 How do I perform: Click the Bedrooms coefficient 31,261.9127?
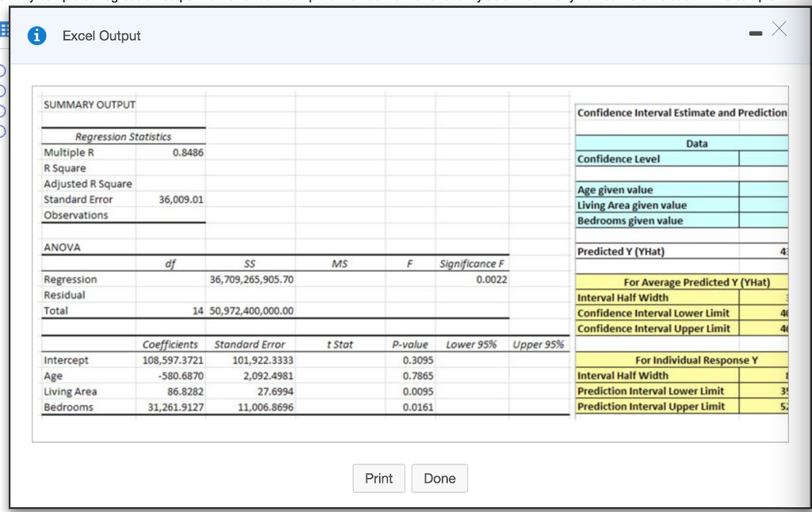tap(172, 407)
